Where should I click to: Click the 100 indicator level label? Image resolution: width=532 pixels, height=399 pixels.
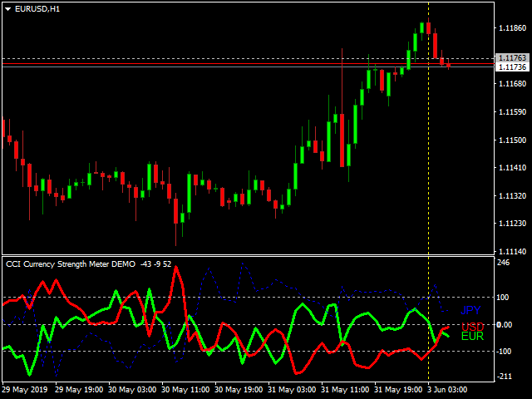click(503, 298)
